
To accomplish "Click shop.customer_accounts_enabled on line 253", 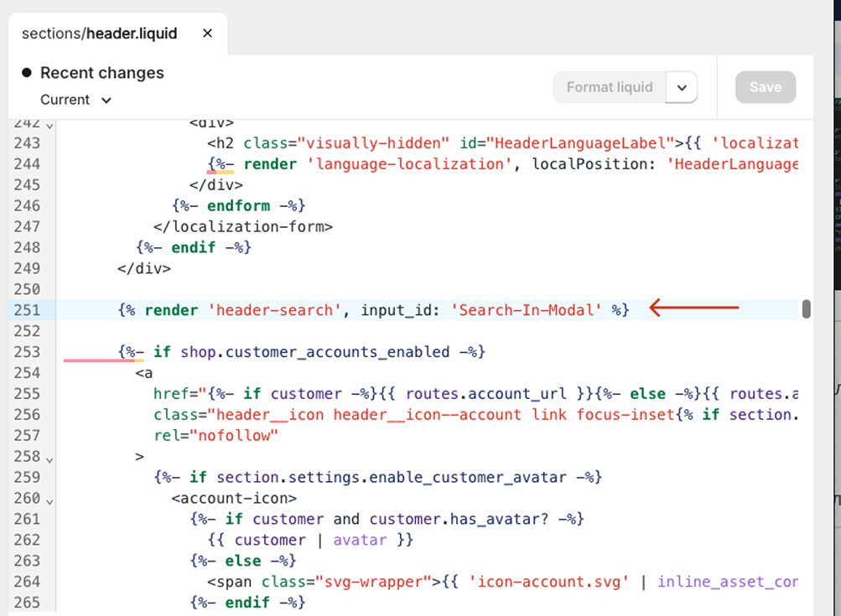I will 314,352.
